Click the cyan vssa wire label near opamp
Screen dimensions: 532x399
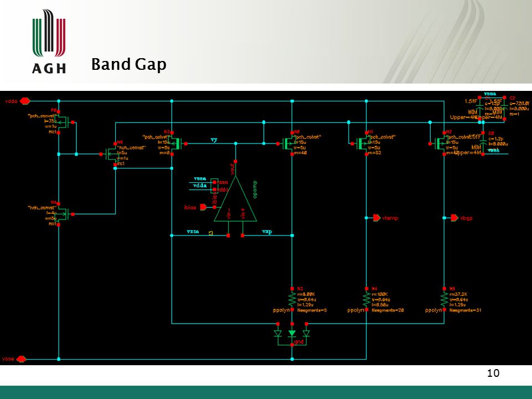(x=200, y=178)
